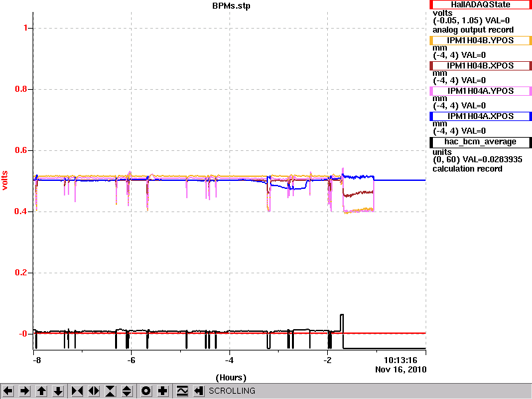Click the -4 x-axis tick label
This screenshot has height=399, width=532.
click(x=229, y=360)
